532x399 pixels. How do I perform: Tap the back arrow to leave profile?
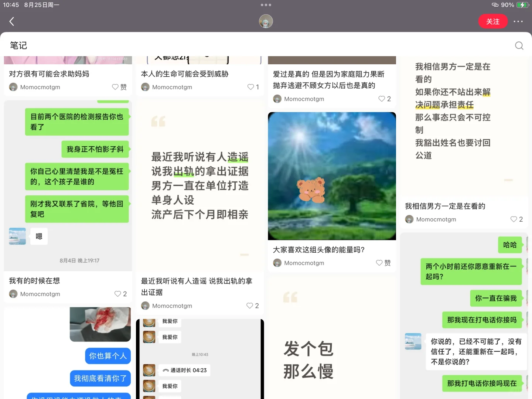coord(11,21)
